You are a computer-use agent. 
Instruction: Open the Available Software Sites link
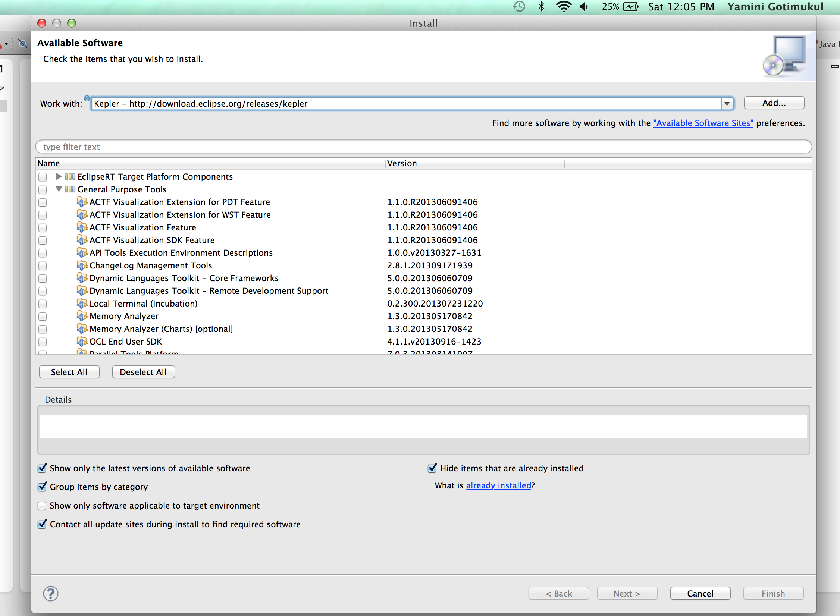click(x=703, y=123)
